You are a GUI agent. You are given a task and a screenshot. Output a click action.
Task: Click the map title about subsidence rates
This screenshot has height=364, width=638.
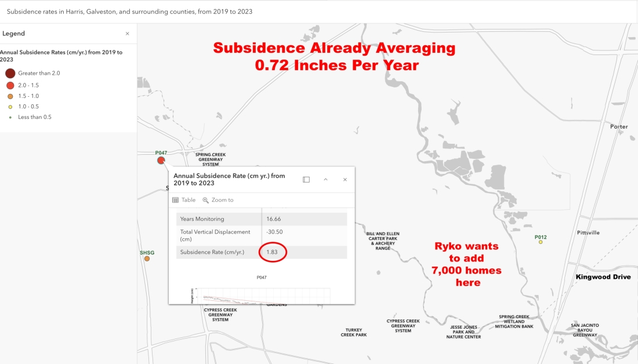point(129,12)
